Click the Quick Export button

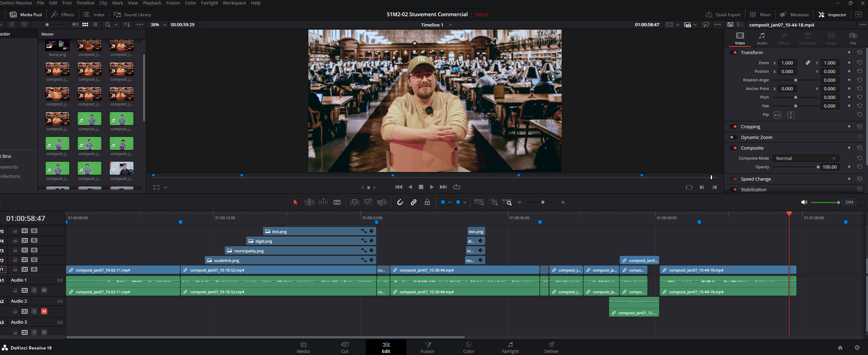click(723, 14)
